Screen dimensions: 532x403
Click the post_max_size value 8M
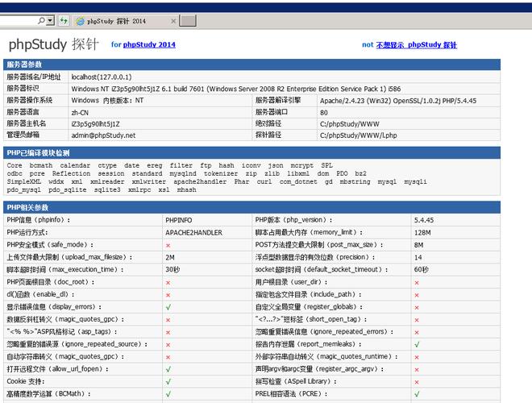coord(418,245)
